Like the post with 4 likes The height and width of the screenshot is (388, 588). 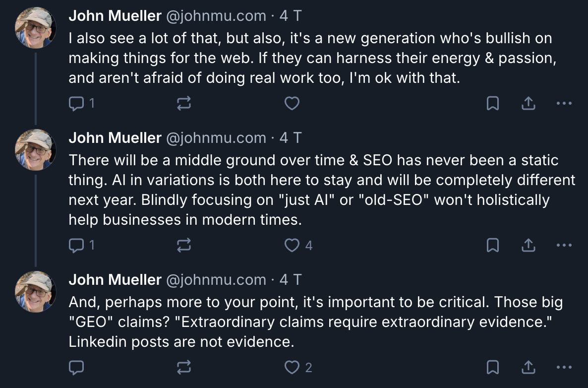click(292, 245)
